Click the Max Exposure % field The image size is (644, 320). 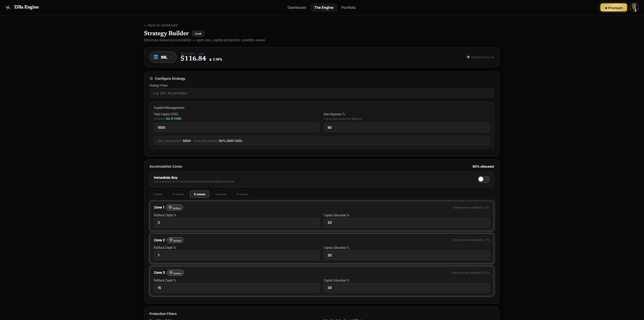coord(406,127)
